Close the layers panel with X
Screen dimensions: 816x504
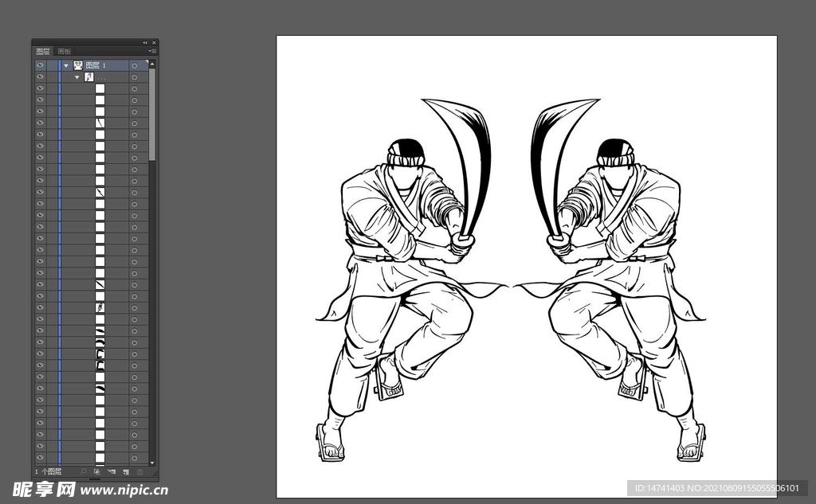[154, 42]
